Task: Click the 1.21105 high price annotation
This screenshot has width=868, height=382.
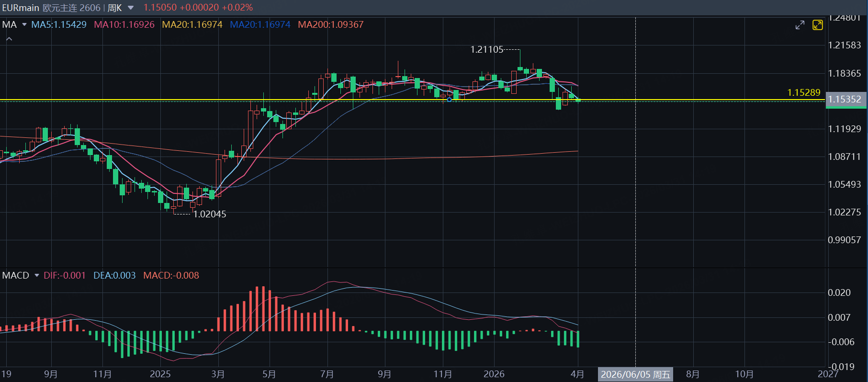Action: click(487, 49)
